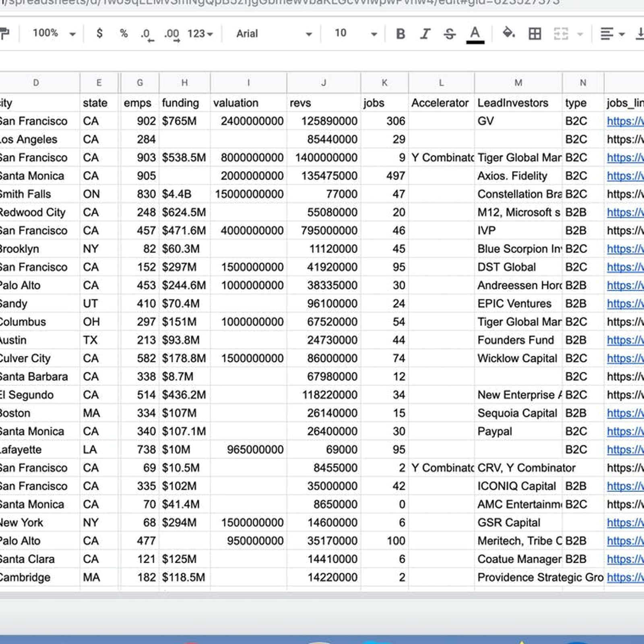Expand the Arial font dropdown
644x644 pixels.
pos(274,34)
